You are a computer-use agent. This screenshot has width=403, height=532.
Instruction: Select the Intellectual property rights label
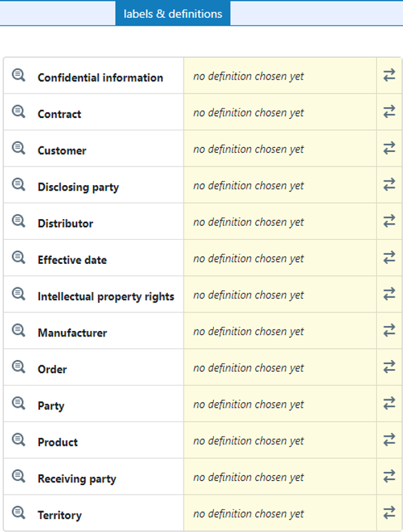pyautogui.click(x=106, y=296)
